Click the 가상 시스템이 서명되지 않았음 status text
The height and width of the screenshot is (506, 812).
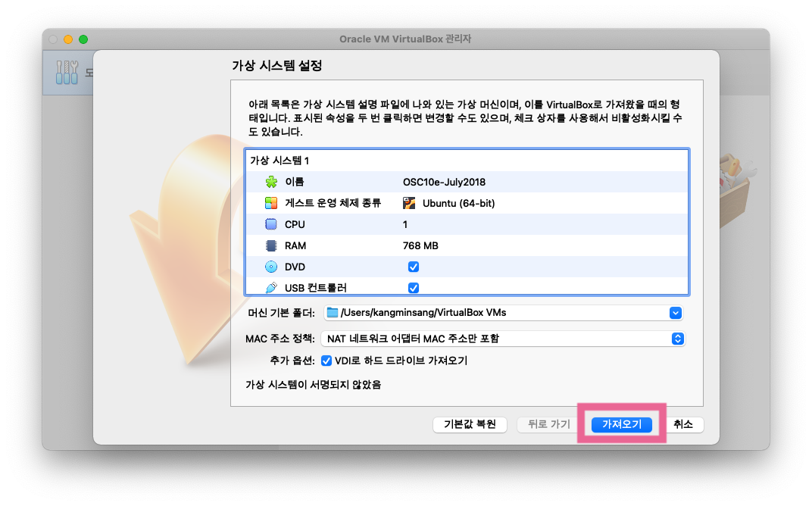click(313, 384)
